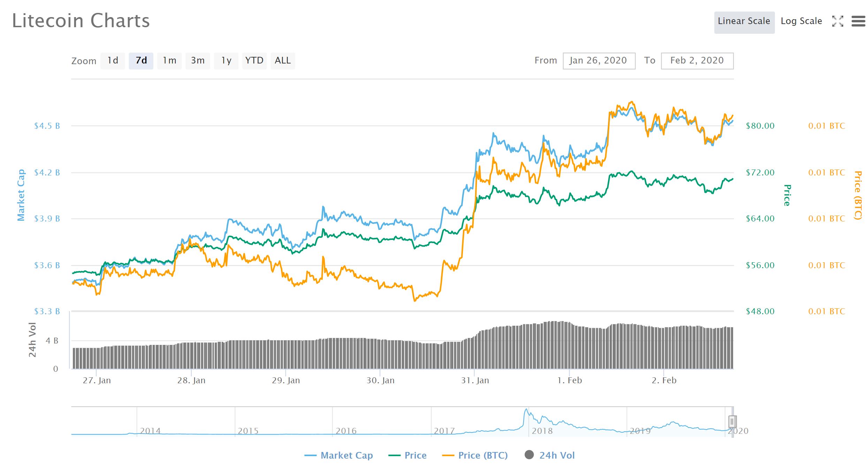This screenshot has width=868, height=468.
Task: Click the Litecoin Charts heading
Action: (x=81, y=21)
